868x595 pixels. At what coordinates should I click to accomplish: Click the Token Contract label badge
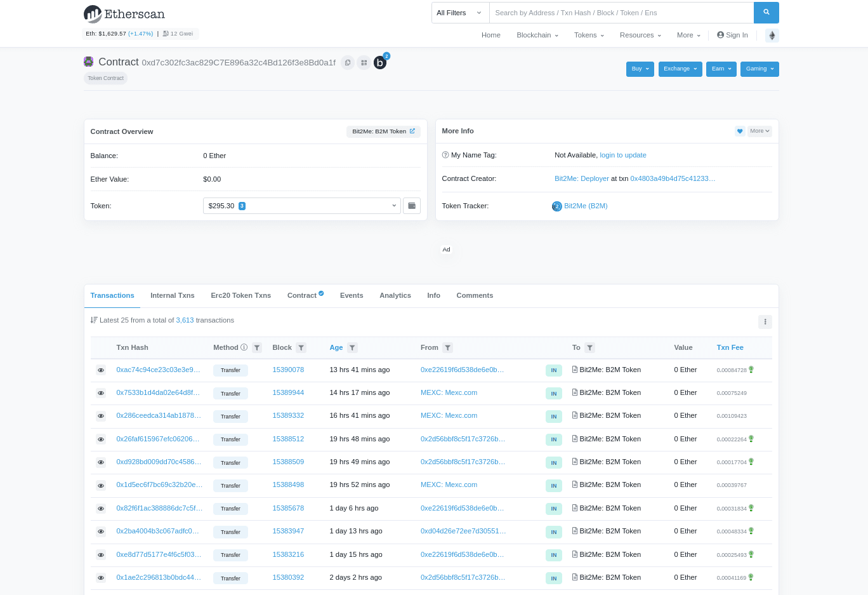tap(105, 78)
